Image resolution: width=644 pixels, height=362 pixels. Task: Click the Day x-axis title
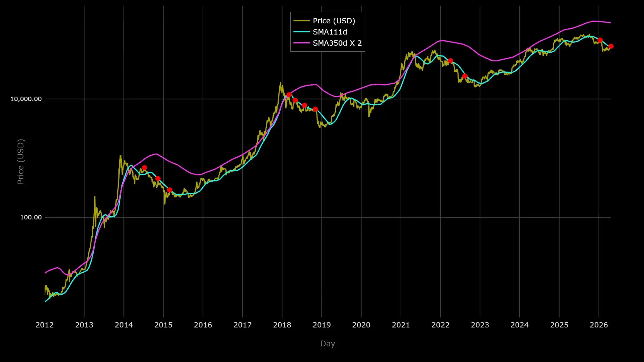327,343
